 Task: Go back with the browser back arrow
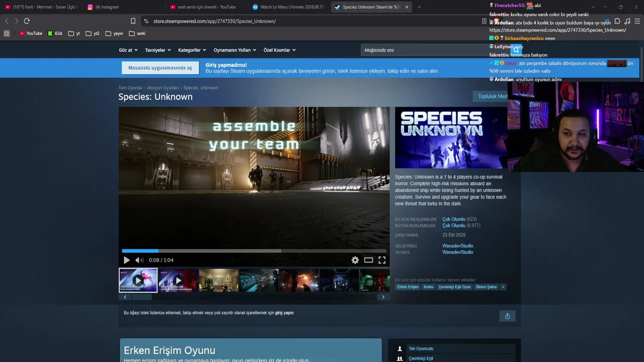coord(7,21)
